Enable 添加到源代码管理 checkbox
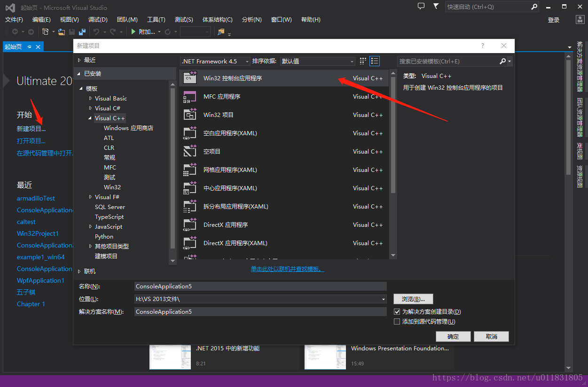This screenshot has width=588, height=387. (397, 322)
